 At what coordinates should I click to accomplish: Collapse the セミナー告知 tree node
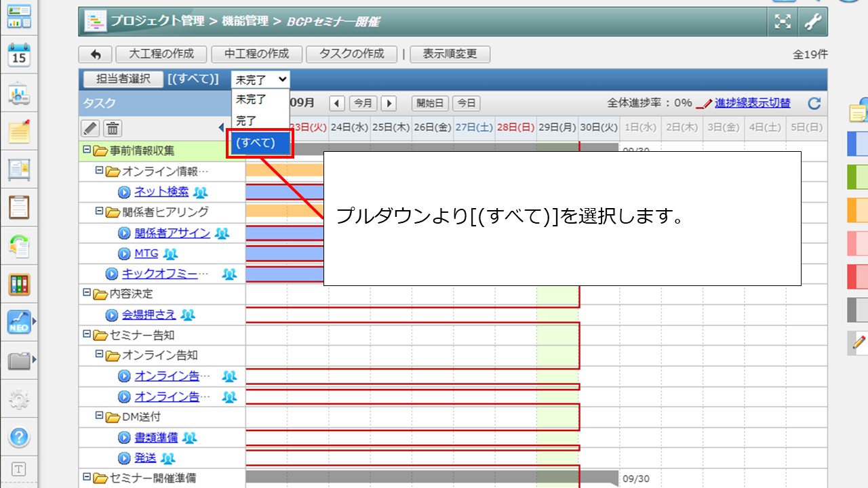click(x=86, y=333)
